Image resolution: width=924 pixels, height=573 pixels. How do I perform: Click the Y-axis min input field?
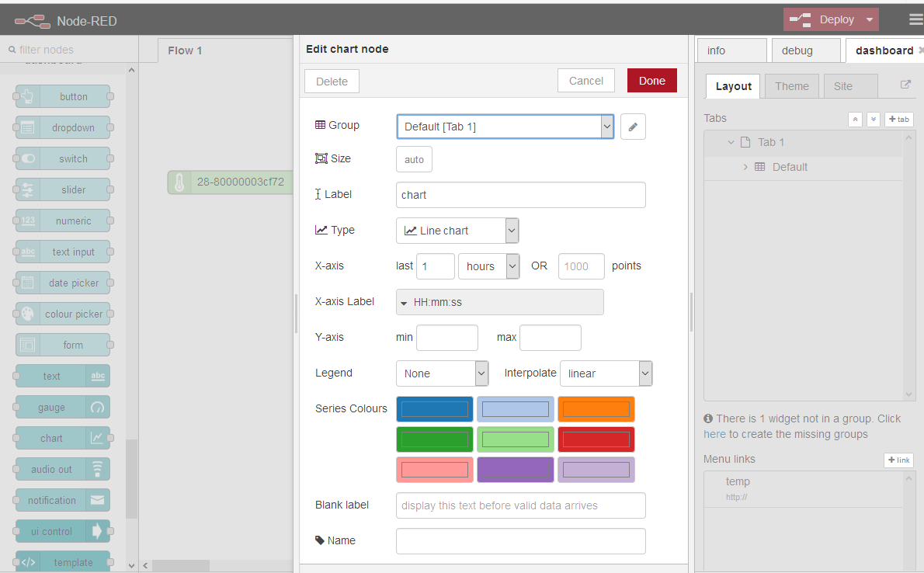[x=447, y=338]
